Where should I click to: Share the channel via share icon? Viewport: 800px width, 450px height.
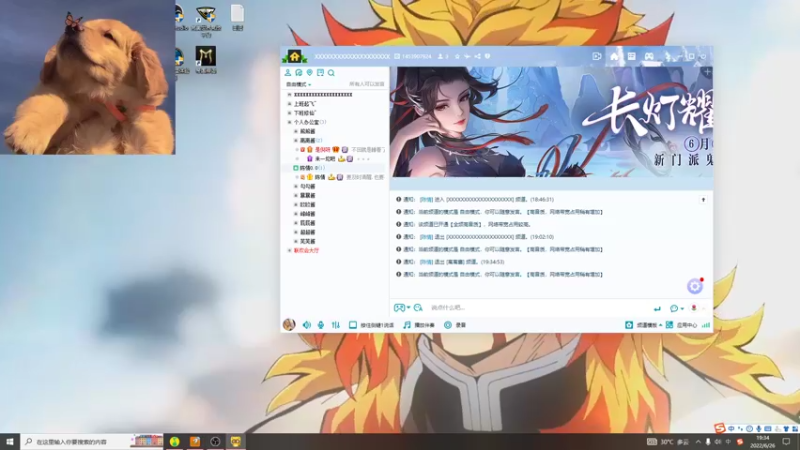[x=478, y=56]
